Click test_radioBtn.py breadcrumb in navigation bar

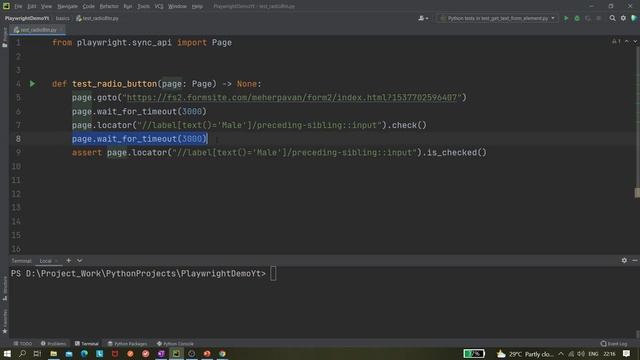(97, 18)
